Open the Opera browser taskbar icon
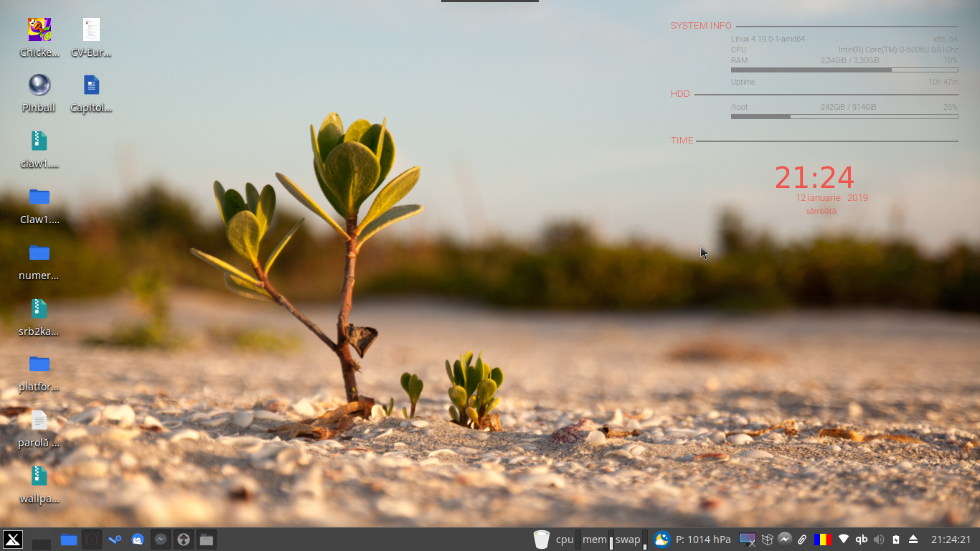This screenshot has height=551, width=980. click(92, 540)
